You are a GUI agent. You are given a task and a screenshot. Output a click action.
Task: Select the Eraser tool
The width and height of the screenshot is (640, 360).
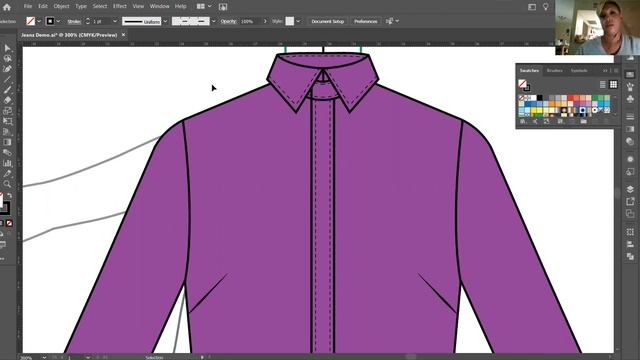(x=7, y=100)
